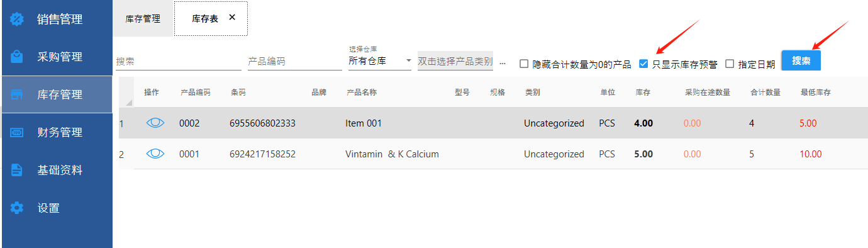
Task: Uncheck the 只显示库存预警 checkbox
Action: [643, 64]
